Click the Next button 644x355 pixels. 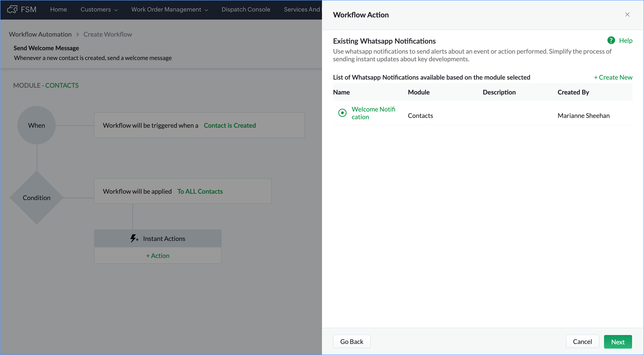coord(617,342)
